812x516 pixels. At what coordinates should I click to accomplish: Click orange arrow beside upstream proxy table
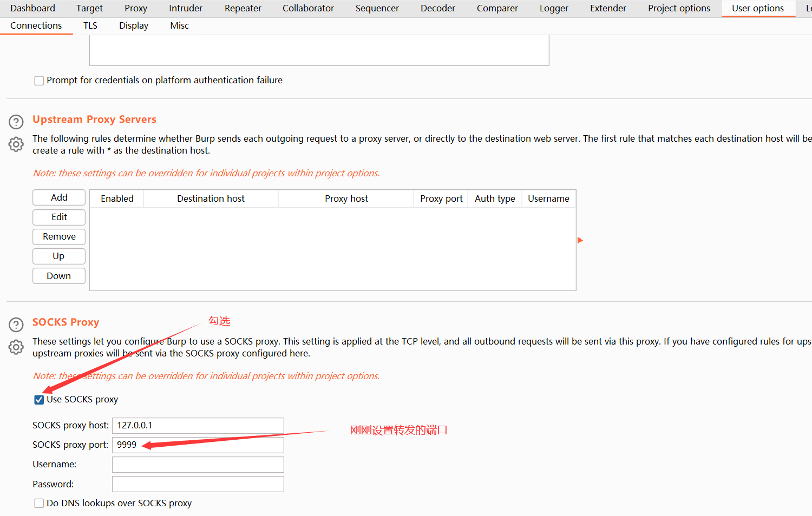[x=580, y=240]
